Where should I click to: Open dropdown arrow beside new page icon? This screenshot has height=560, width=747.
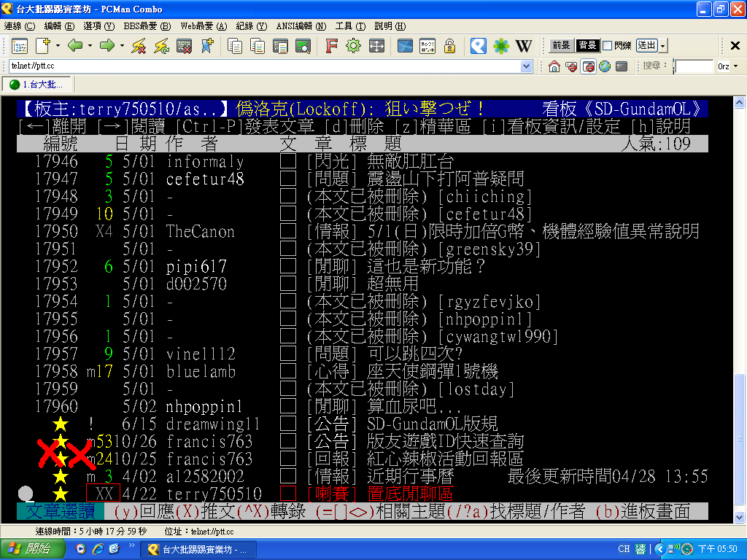click(x=58, y=46)
